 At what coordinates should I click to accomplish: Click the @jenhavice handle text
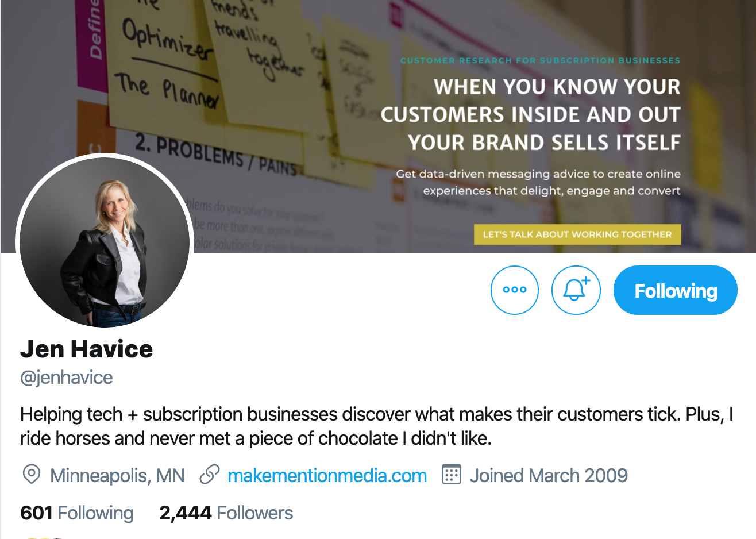[66, 378]
